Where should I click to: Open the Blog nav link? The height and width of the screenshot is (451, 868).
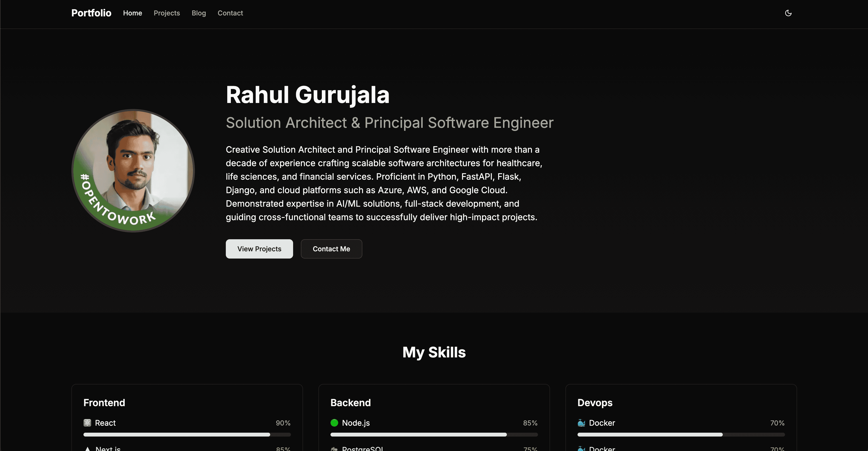199,13
